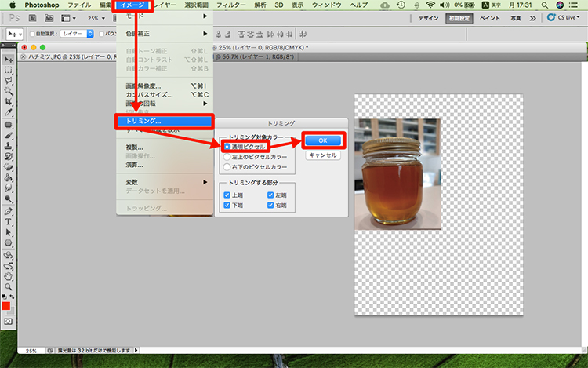Select the Pen tool
The width and height of the screenshot is (588, 368).
9,211
